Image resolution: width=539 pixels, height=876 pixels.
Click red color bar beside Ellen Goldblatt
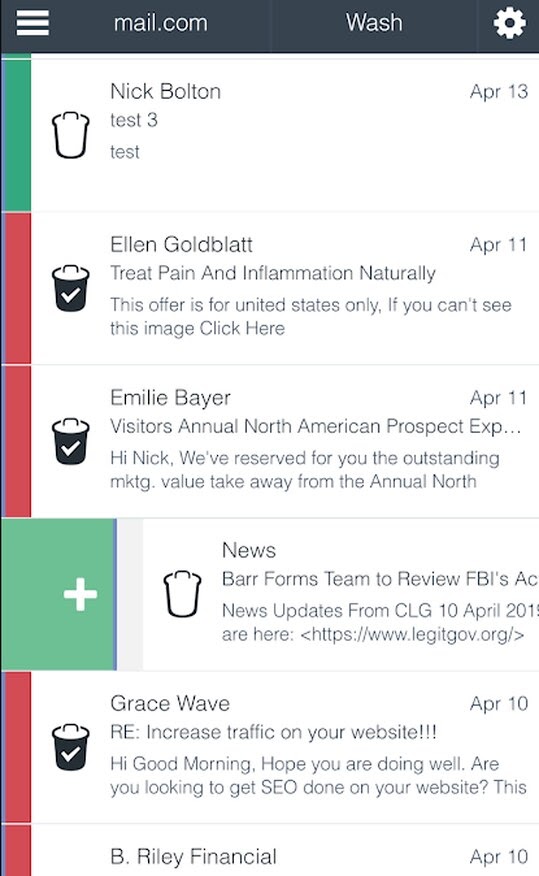coord(17,288)
